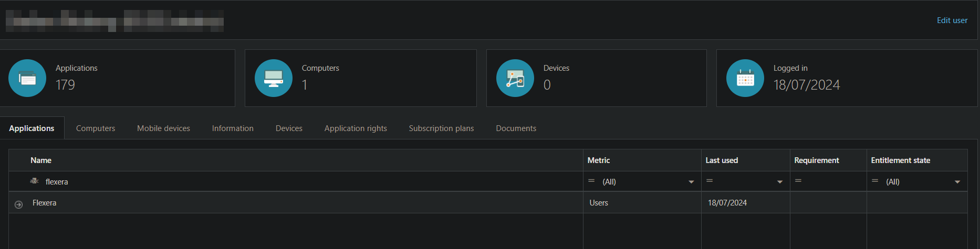This screenshot has width=980, height=249.
Task: Click the Computers monitor card icon
Action: (274, 78)
